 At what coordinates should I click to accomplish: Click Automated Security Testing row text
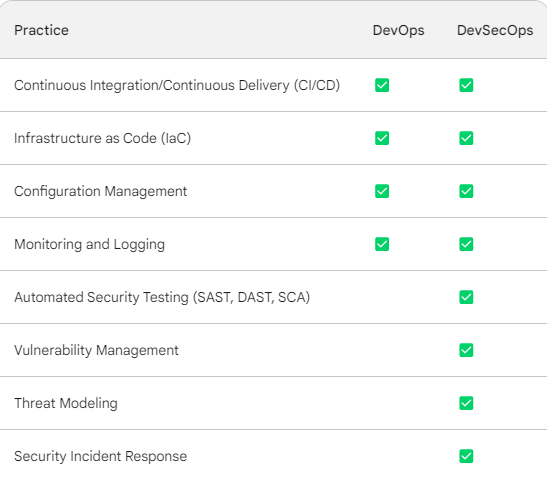pos(162,297)
